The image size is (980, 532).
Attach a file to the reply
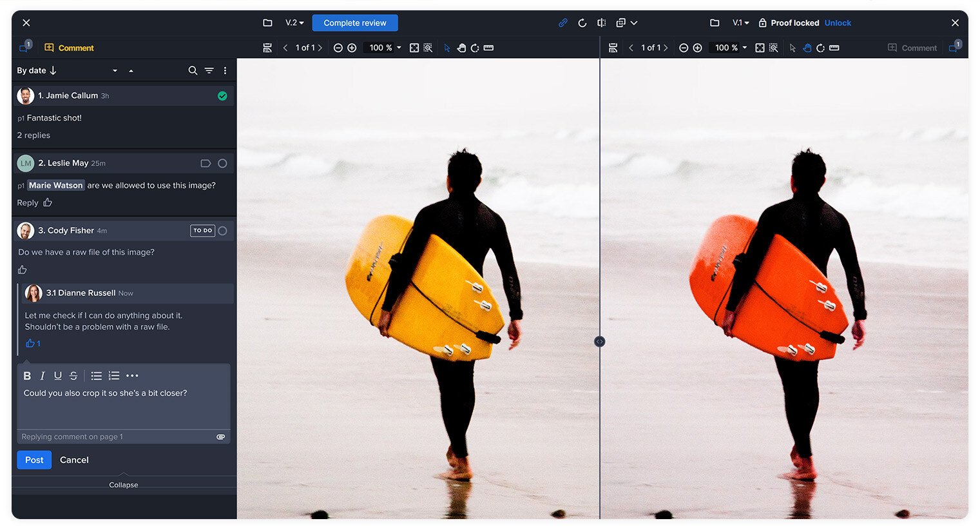pyautogui.click(x=221, y=437)
